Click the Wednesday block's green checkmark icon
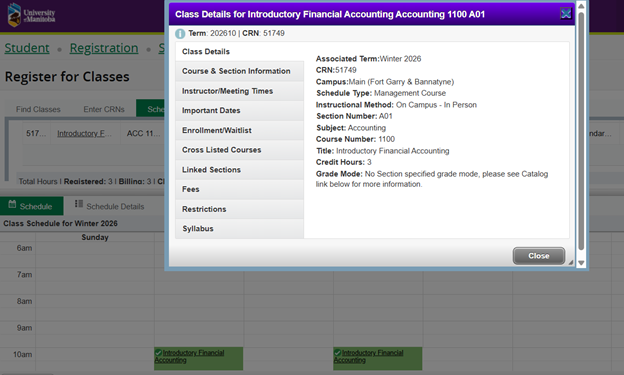 tap(337, 353)
